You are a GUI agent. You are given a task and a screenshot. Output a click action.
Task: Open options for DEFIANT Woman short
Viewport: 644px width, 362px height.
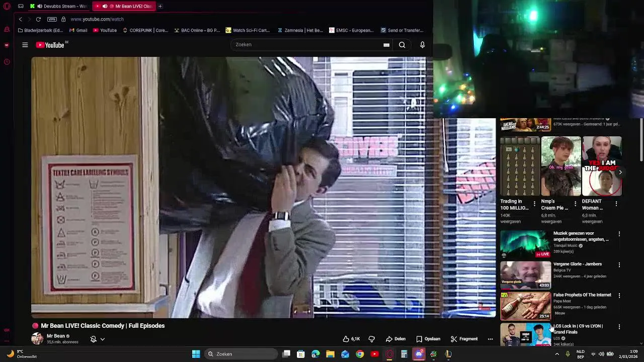point(616,204)
